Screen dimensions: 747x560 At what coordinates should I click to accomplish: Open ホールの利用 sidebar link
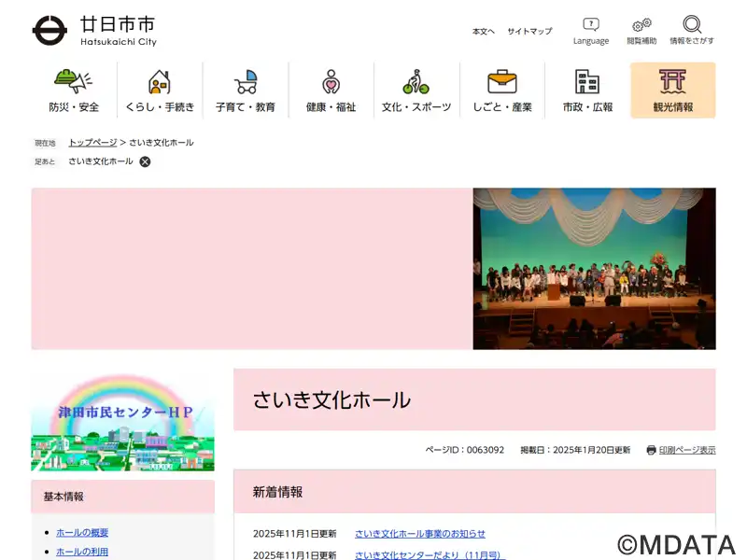[82, 552]
